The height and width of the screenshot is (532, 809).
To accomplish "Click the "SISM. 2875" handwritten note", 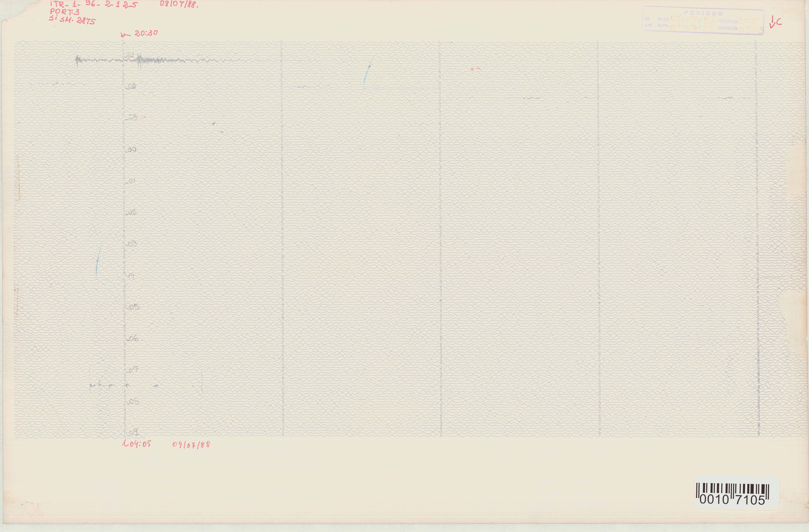I will [x=72, y=20].
